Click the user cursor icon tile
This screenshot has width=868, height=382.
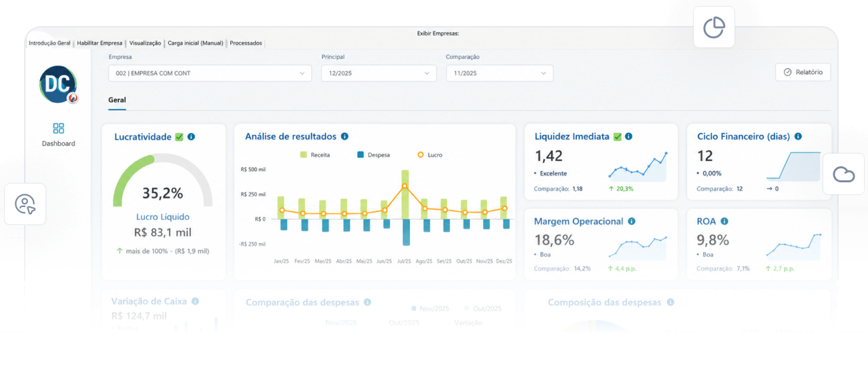[25, 204]
